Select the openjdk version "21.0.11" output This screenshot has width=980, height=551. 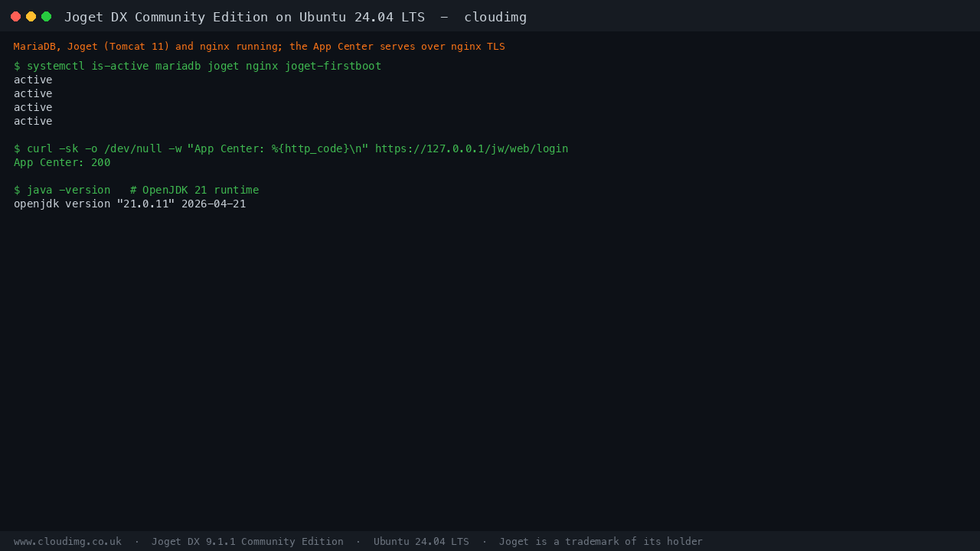tap(130, 204)
